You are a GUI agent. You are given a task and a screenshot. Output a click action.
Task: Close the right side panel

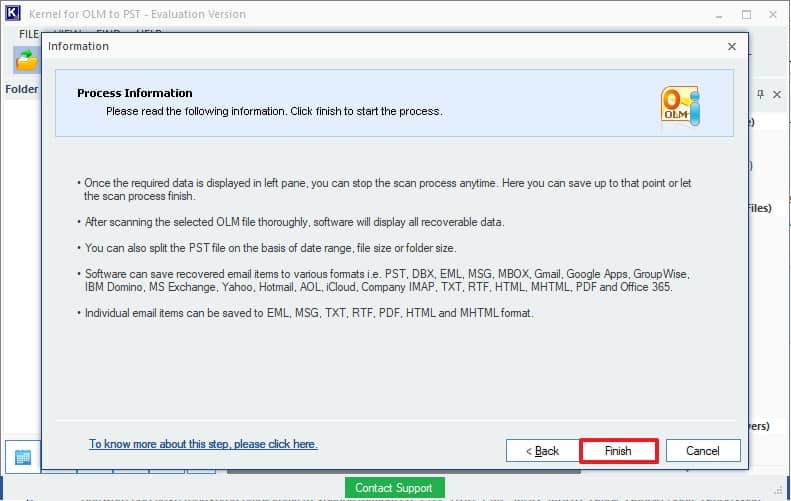coord(777,94)
